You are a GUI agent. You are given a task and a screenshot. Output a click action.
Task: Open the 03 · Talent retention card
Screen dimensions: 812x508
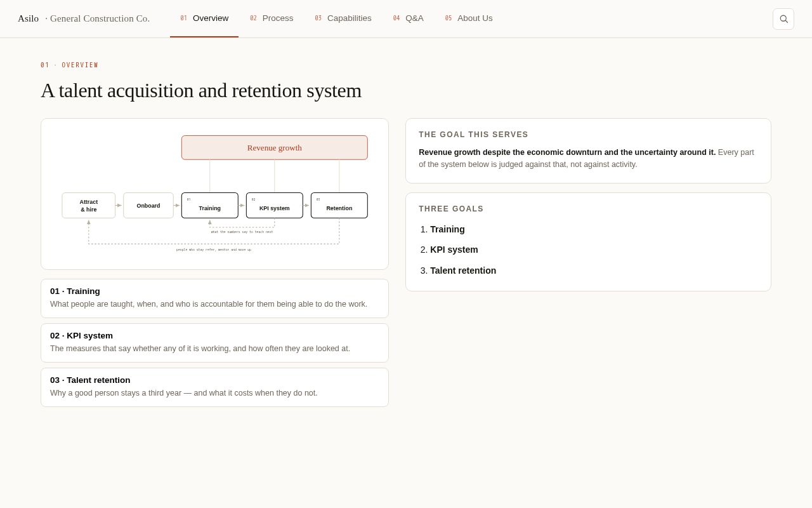pos(215,387)
